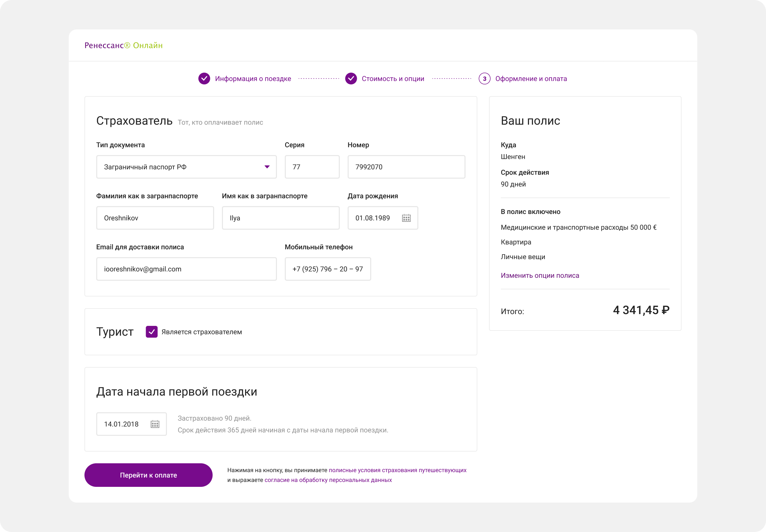Open the trip start date calendar icon
766x532 pixels.
click(155, 424)
